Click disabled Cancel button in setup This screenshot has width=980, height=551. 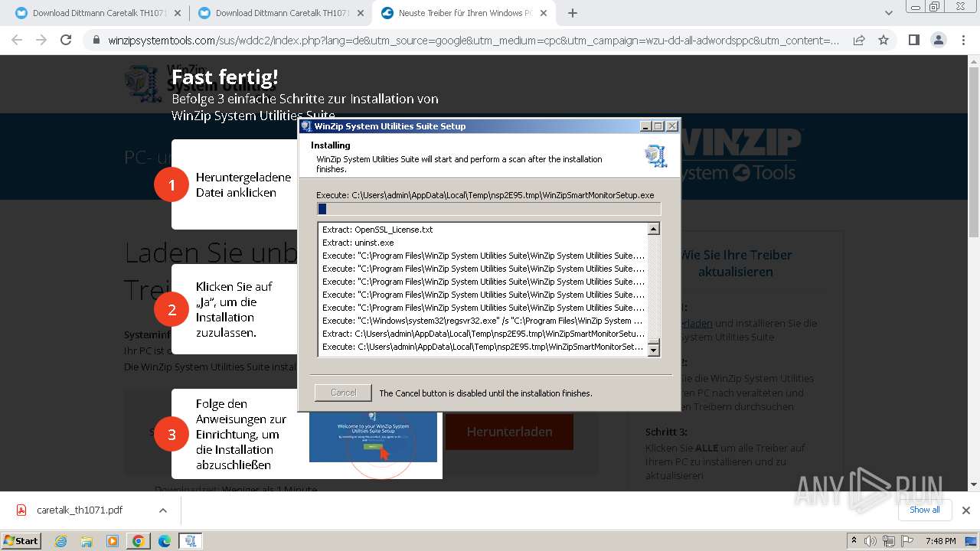(x=343, y=393)
